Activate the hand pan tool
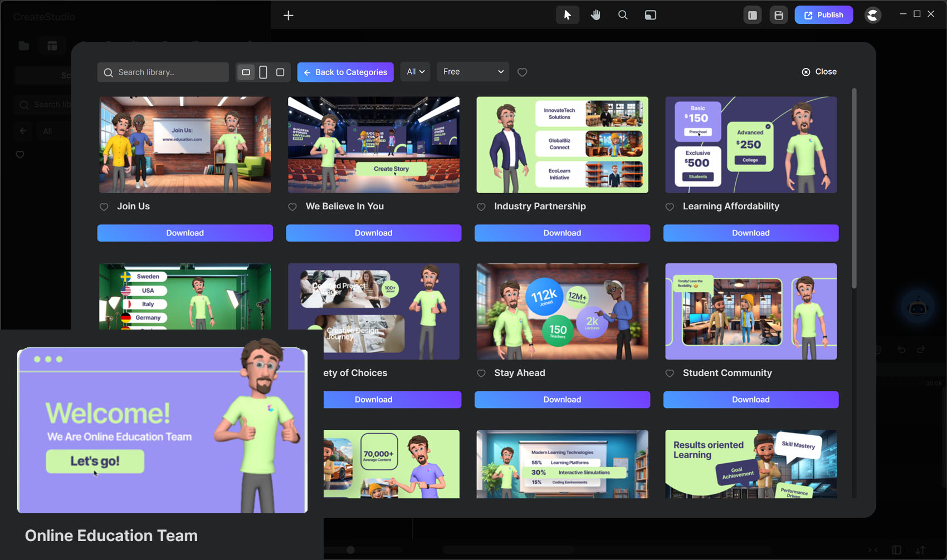This screenshot has height=560, width=947. point(595,15)
